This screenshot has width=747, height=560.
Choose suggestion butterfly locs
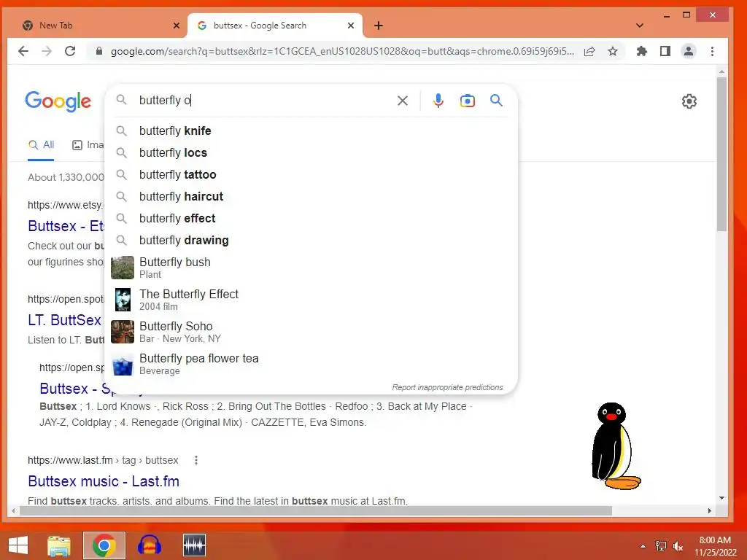[x=311, y=153]
